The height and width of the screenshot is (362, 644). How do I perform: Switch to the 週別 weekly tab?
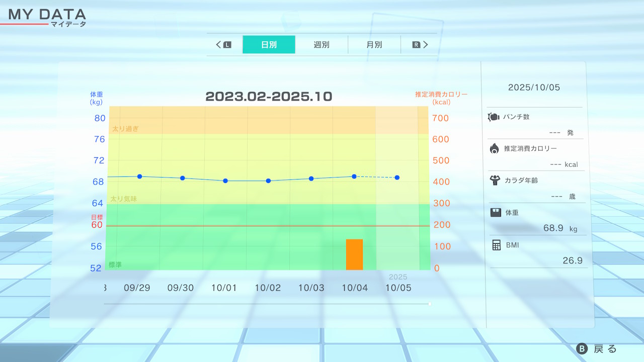(x=321, y=45)
